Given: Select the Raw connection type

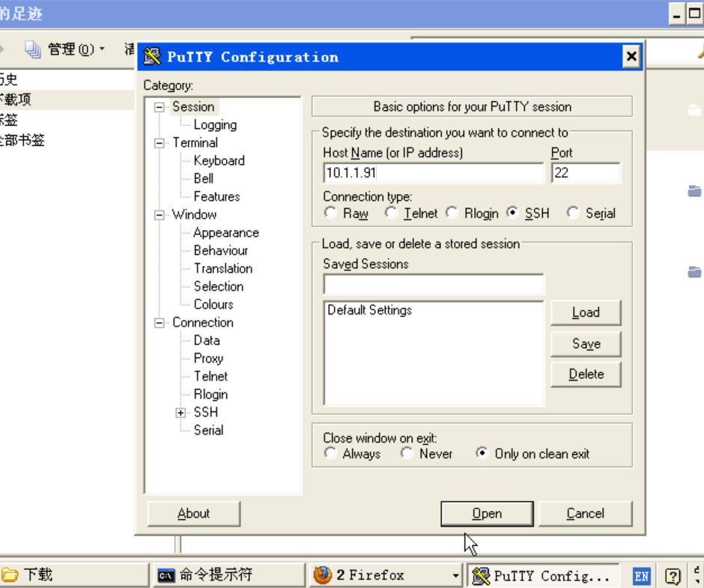Looking at the screenshot, I should coord(330,213).
